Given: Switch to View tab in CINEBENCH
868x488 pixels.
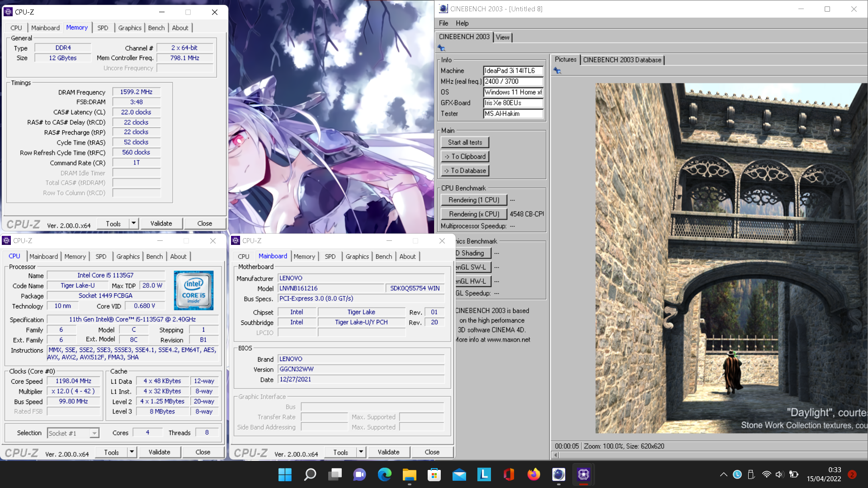Looking at the screenshot, I should [503, 37].
